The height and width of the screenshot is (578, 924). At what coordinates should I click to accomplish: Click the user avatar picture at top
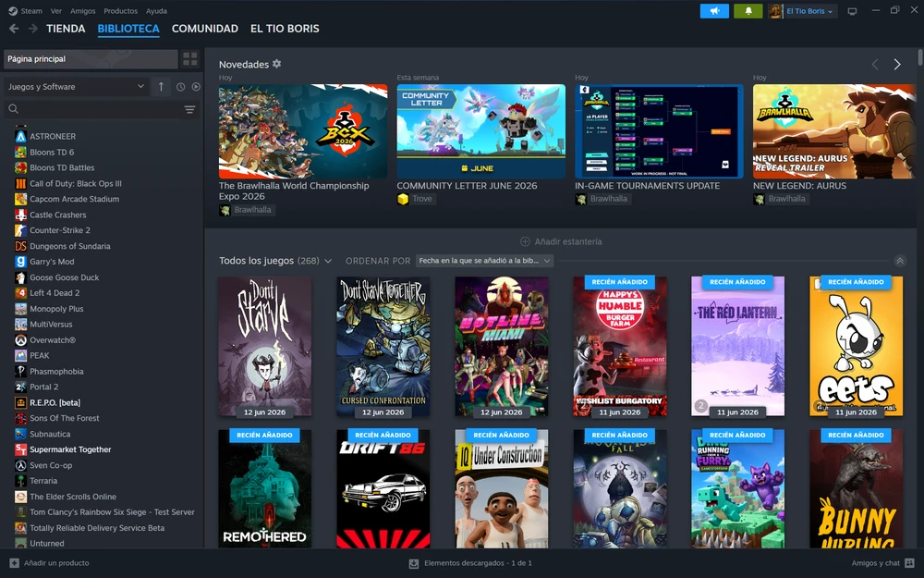(775, 10)
